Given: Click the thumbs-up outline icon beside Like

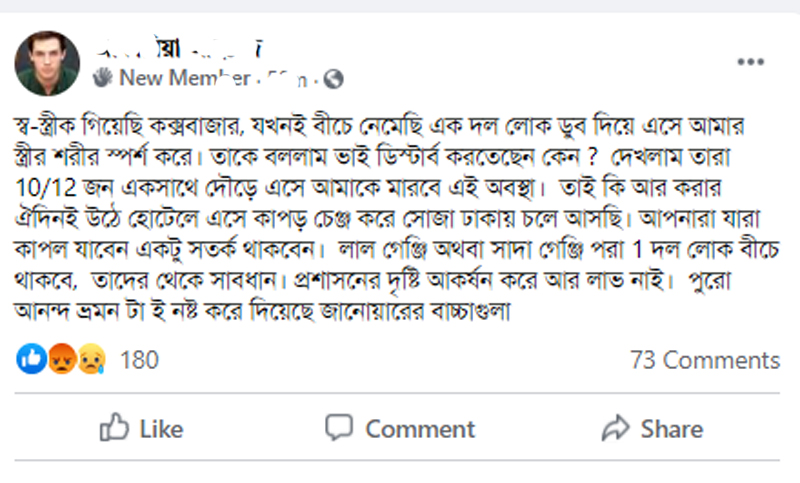Looking at the screenshot, I should [x=114, y=427].
